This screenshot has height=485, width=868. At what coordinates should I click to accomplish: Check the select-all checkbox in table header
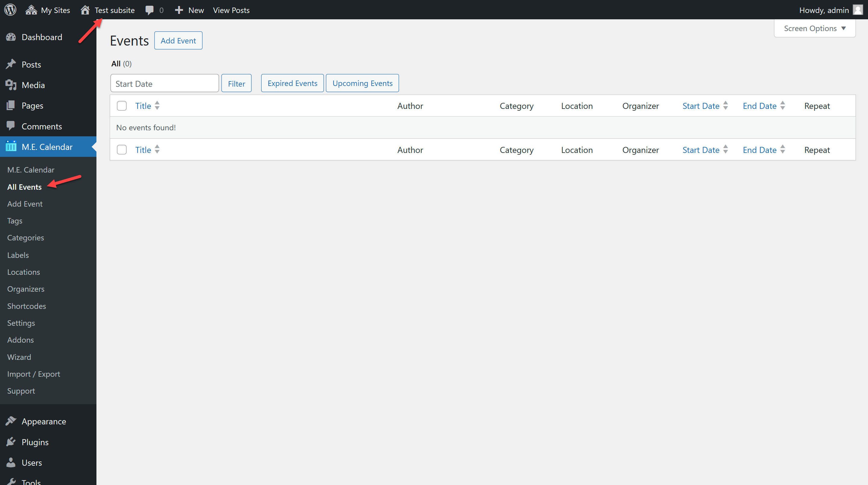pyautogui.click(x=122, y=106)
